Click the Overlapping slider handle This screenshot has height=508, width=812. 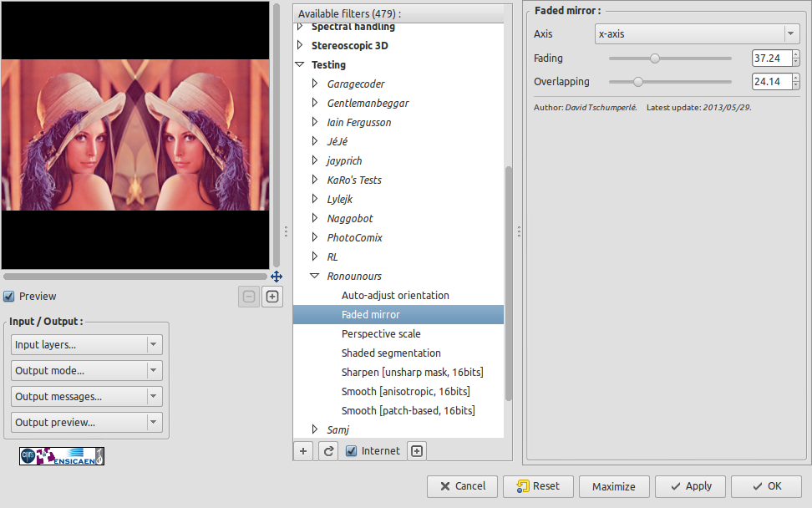coord(638,82)
